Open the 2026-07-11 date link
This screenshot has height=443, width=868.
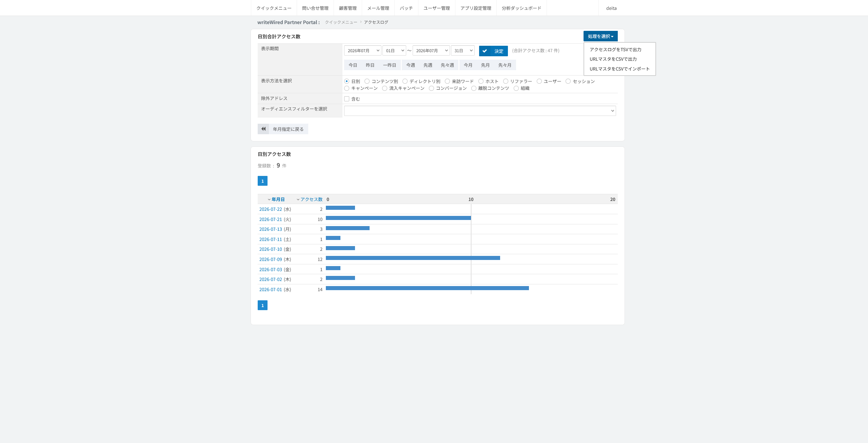(271, 240)
